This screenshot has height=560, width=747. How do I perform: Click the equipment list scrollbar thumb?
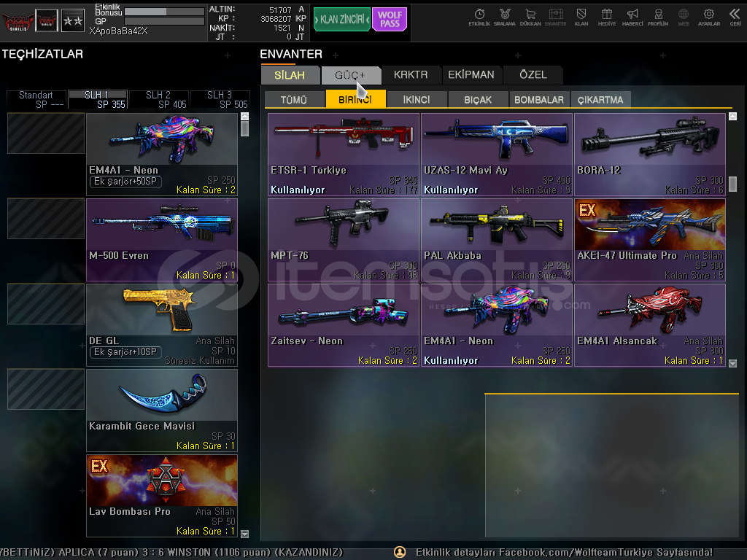(245, 129)
